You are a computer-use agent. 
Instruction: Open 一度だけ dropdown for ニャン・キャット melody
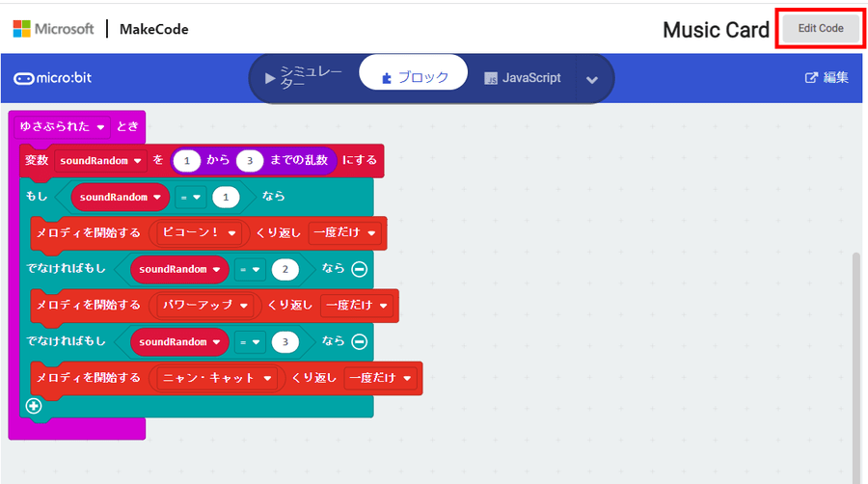coord(381,378)
